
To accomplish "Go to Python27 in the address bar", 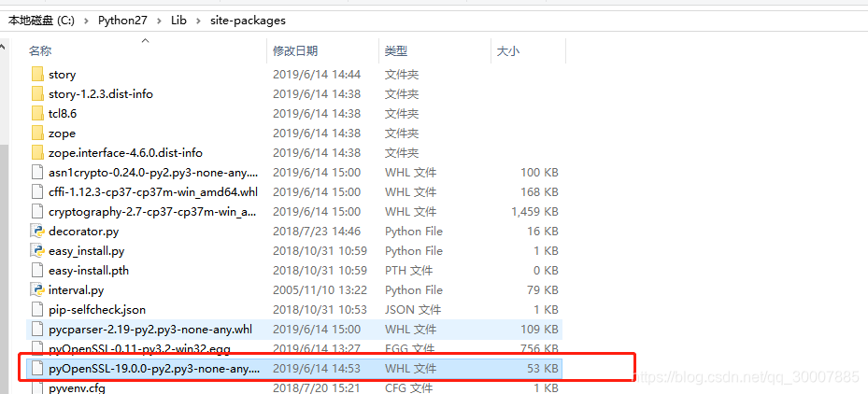I will click(x=123, y=21).
